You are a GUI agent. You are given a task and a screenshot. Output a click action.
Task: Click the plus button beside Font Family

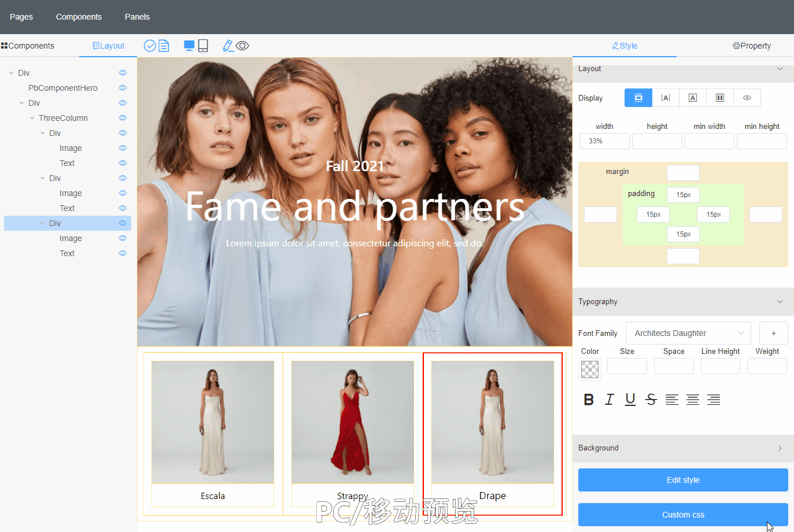[774, 333]
